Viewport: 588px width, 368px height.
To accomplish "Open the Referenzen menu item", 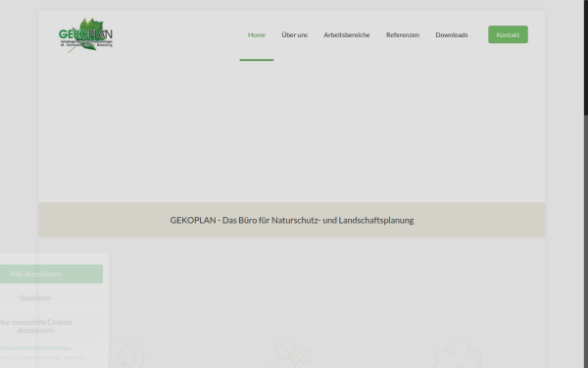I will [x=403, y=35].
